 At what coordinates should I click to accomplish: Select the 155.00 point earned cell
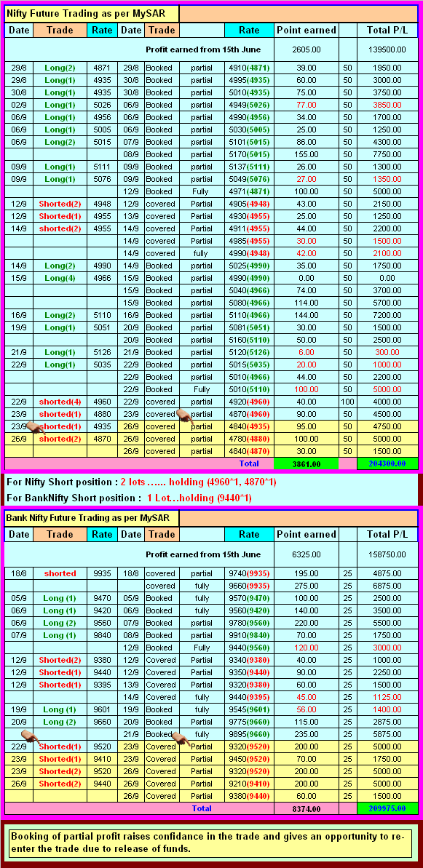(x=307, y=154)
